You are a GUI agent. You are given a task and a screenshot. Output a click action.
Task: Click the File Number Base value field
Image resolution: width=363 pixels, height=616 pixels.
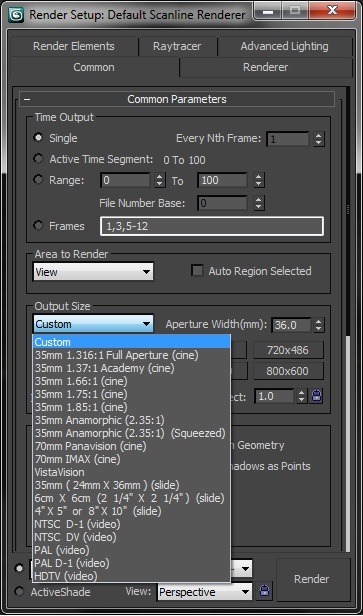(222, 203)
